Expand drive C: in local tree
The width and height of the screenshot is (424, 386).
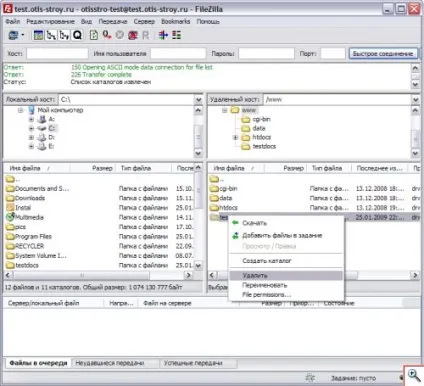point(31,128)
